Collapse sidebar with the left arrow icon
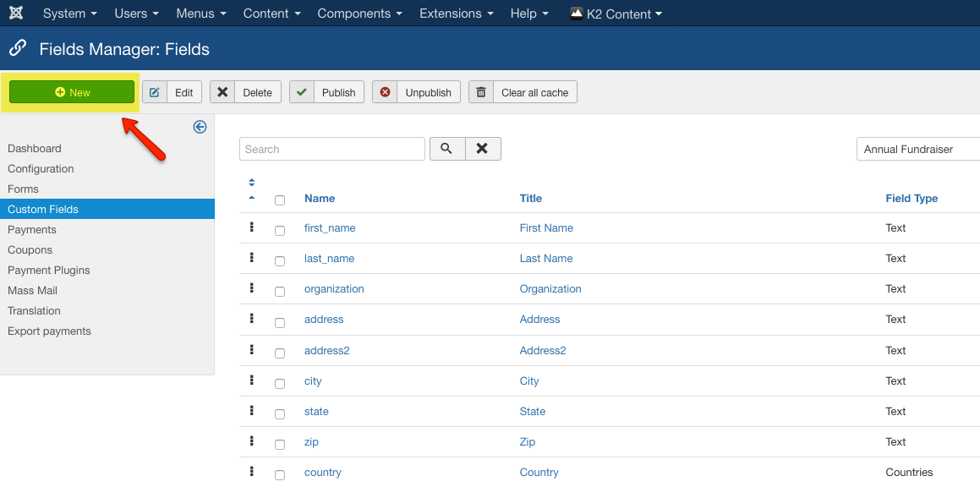Image resolution: width=980 pixels, height=487 pixels. [x=200, y=127]
